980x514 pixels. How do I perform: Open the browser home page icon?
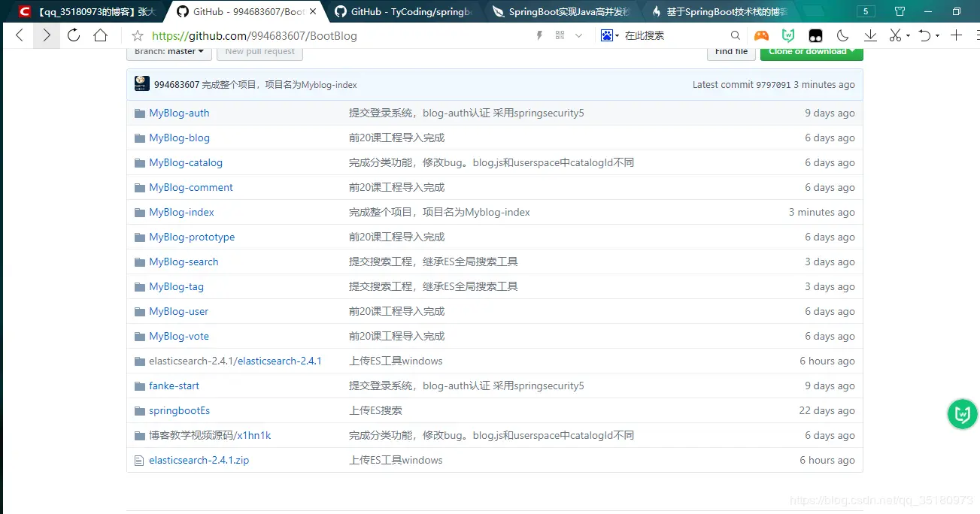click(x=100, y=35)
